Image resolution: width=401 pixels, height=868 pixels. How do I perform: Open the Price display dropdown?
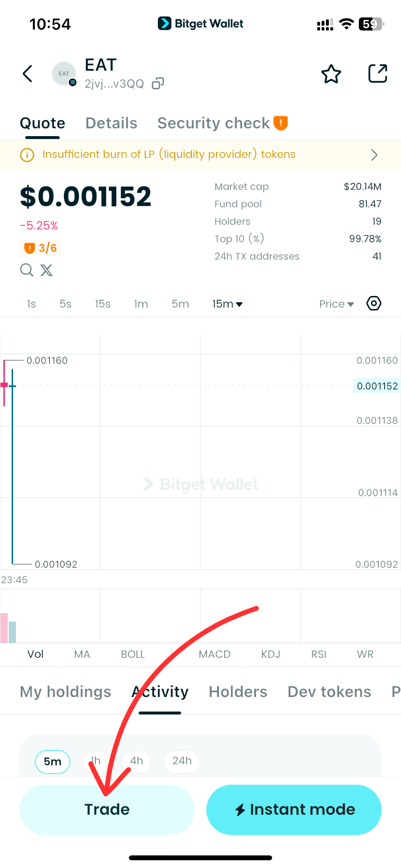point(336,304)
